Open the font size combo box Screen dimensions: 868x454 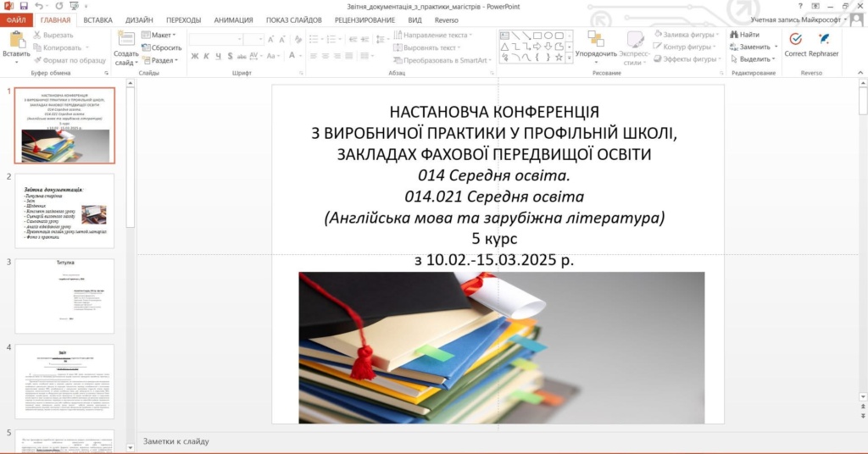click(x=253, y=39)
